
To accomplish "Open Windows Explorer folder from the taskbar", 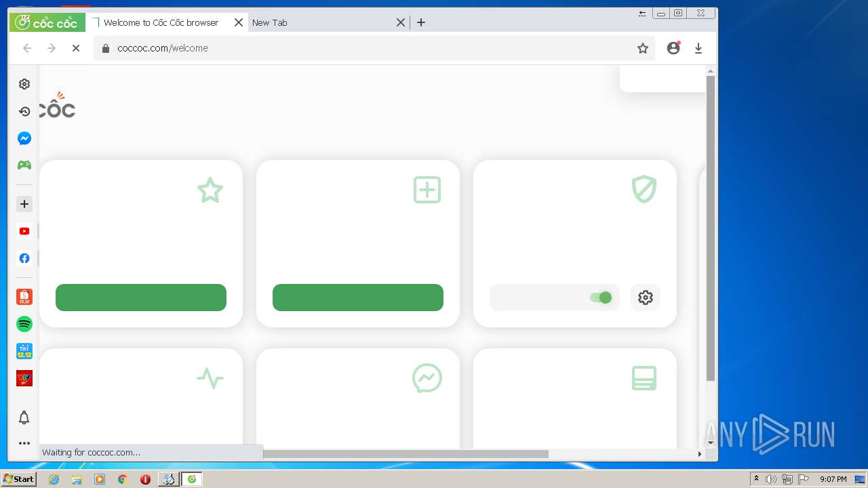I will 77,479.
